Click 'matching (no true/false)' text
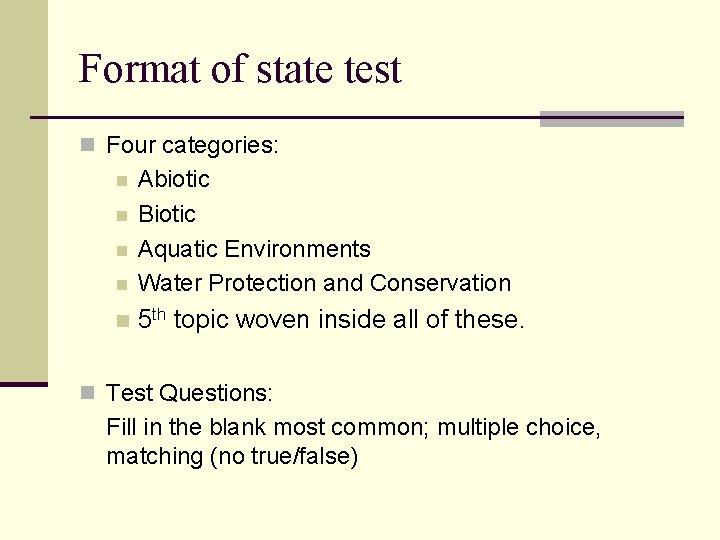The height and width of the screenshot is (540, 720). [x=232, y=456]
